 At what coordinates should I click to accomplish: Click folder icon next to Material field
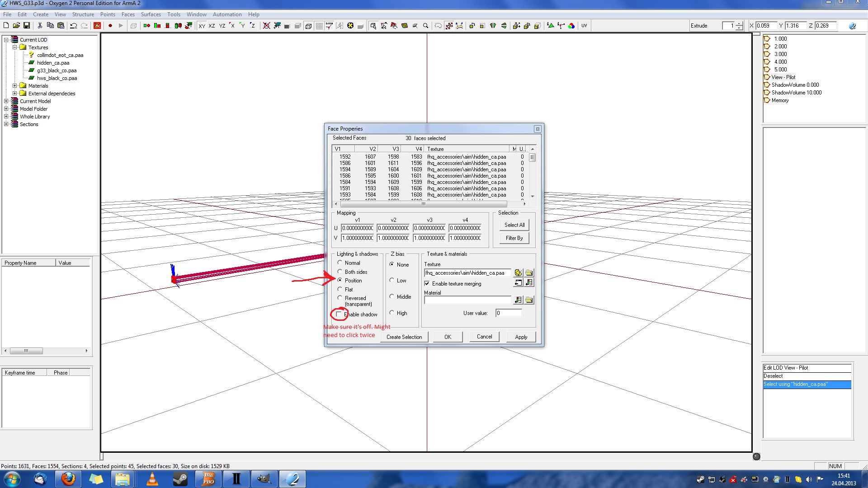click(x=529, y=300)
